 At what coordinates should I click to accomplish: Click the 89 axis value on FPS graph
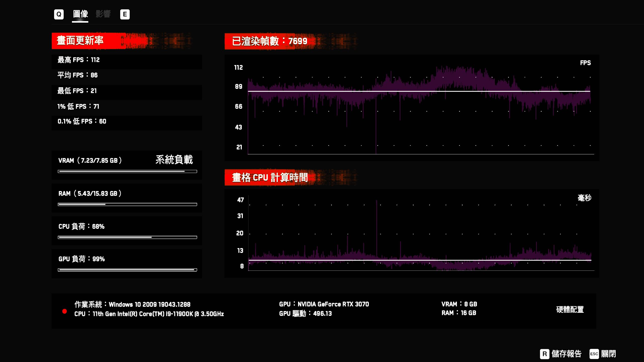[238, 86]
